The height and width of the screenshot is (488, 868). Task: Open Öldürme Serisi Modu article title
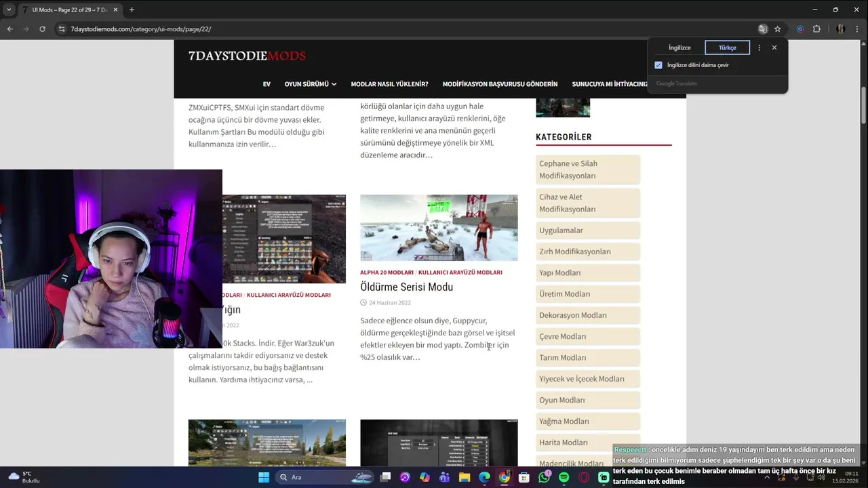tap(406, 287)
